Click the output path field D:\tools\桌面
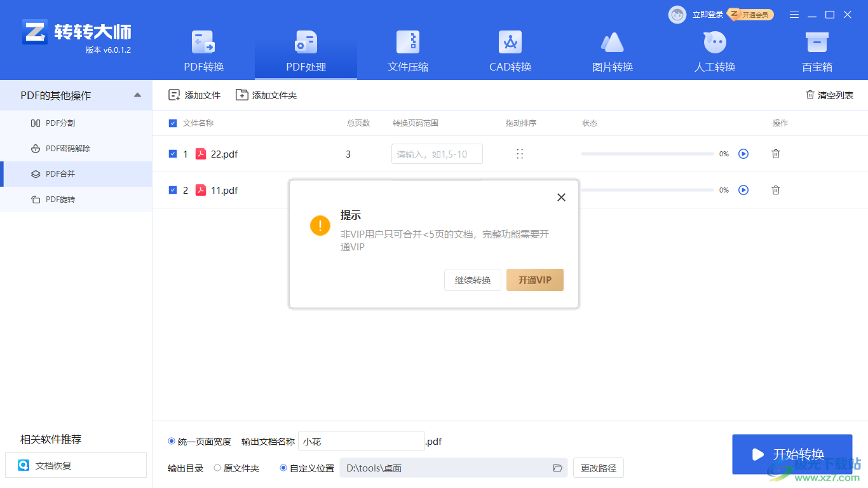868x488 pixels. (x=454, y=468)
